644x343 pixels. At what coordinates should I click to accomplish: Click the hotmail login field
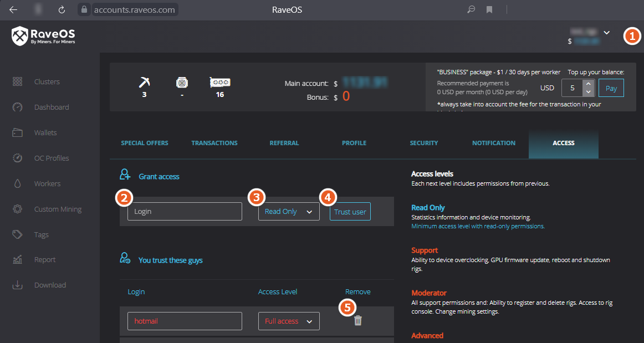tap(185, 321)
